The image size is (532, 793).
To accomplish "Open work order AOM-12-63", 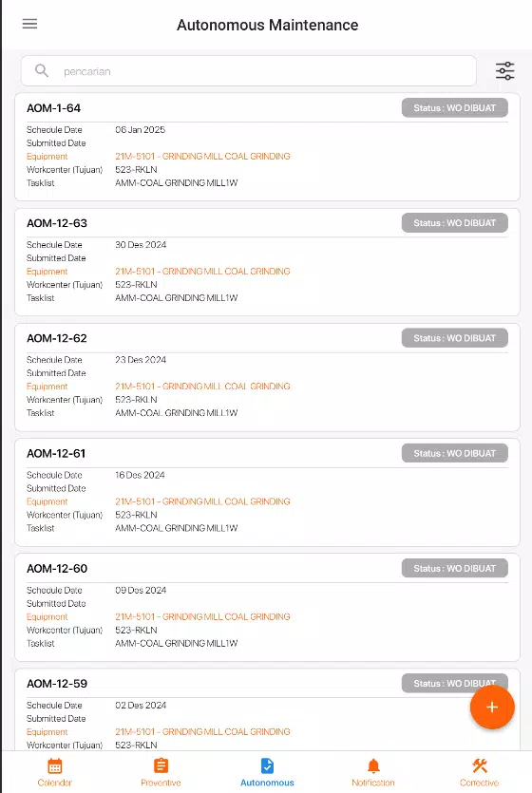I will (x=267, y=262).
